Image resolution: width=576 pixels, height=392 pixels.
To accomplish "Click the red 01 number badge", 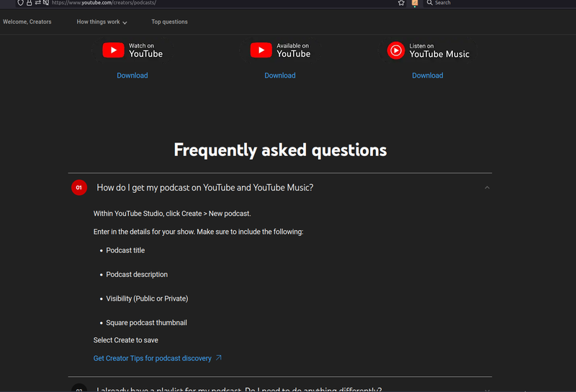I will coord(79,188).
